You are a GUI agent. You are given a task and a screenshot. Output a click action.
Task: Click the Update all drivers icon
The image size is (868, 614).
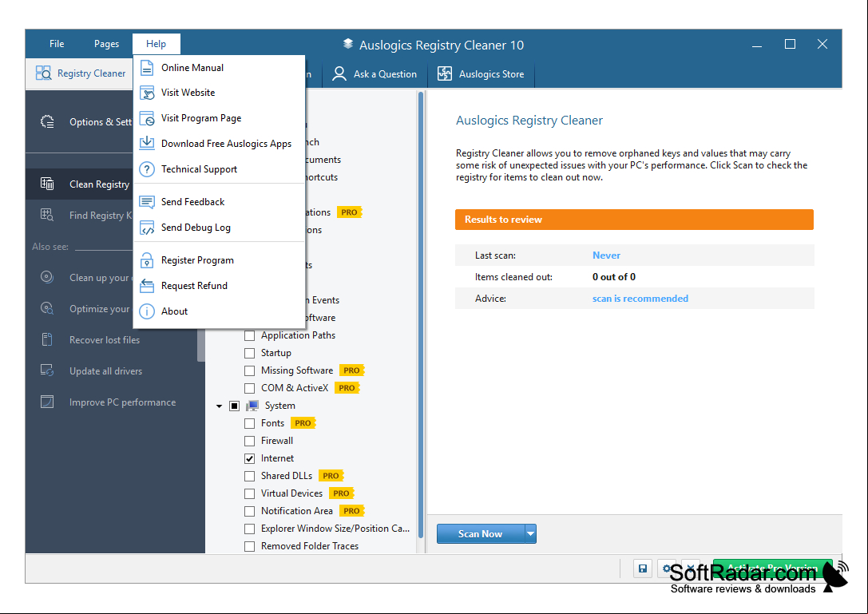(48, 370)
